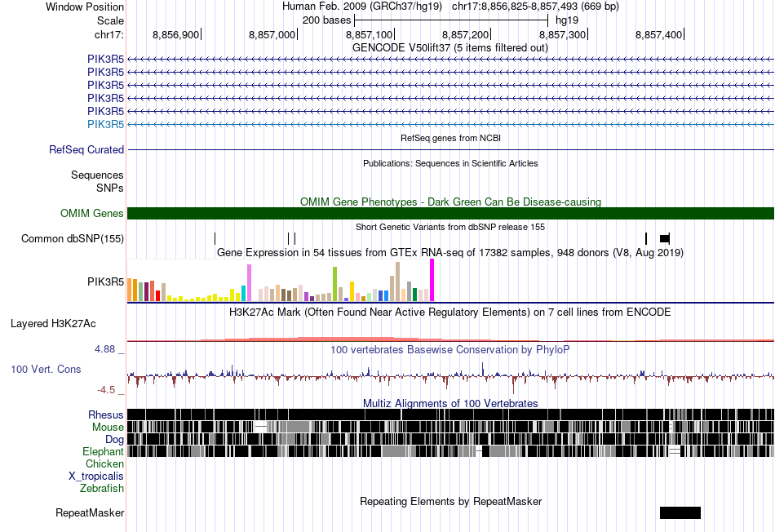775x532 pixels.
Task: Select the Mouse alignment label
Action: pos(108,428)
